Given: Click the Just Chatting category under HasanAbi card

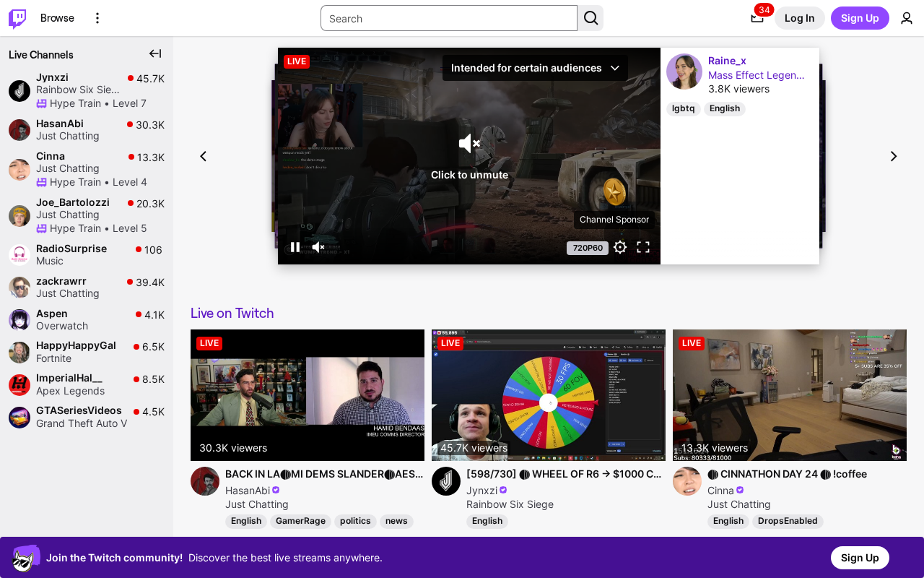Looking at the screenshot, I should click(257, 504).
